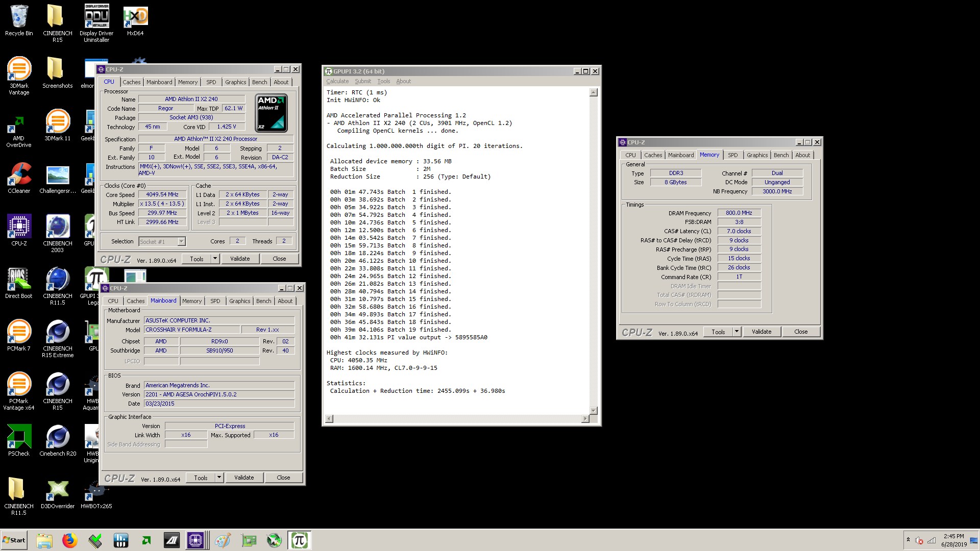
Task: Launch CINEBENCH 2003 desktop shortcut
Action: pos(57,234)
